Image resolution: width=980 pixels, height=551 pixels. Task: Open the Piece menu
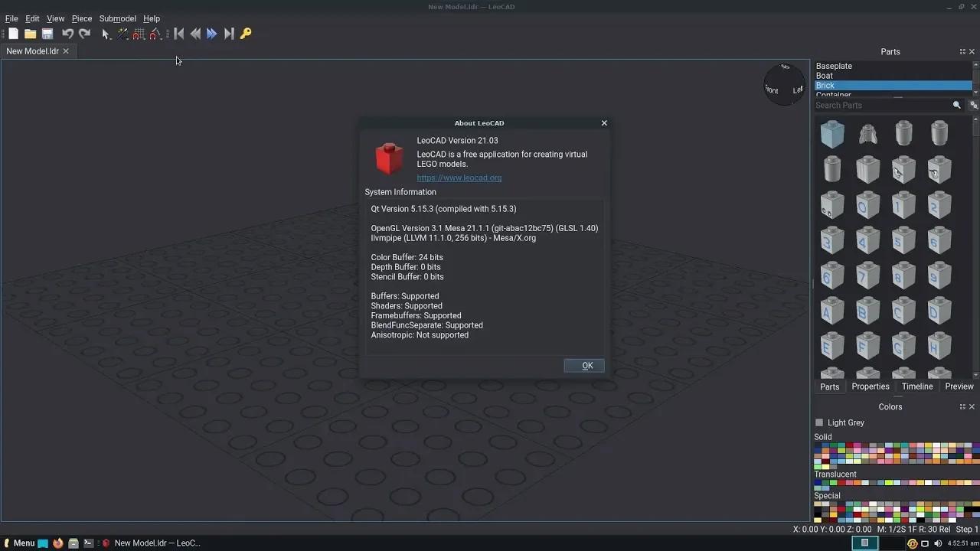[81, 18]
